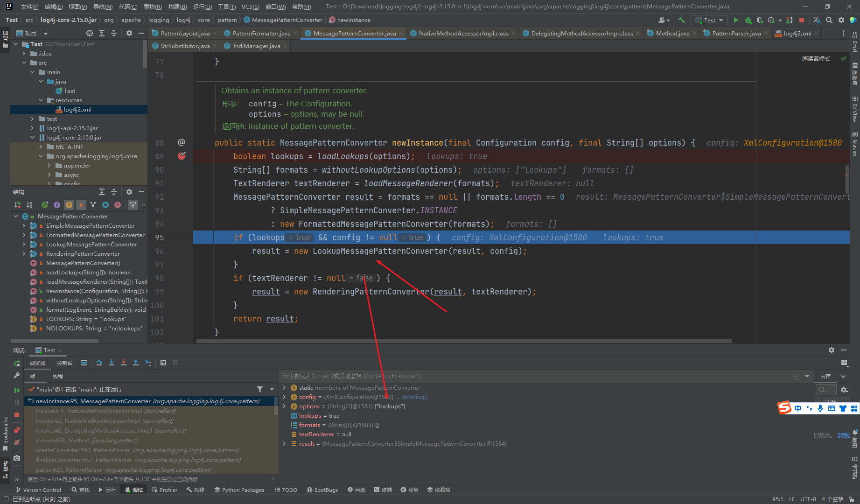The image size is (860, 504).
Task: Click the frames filter funnel icon
Action: pyautogui.click(x=260, y=389)
